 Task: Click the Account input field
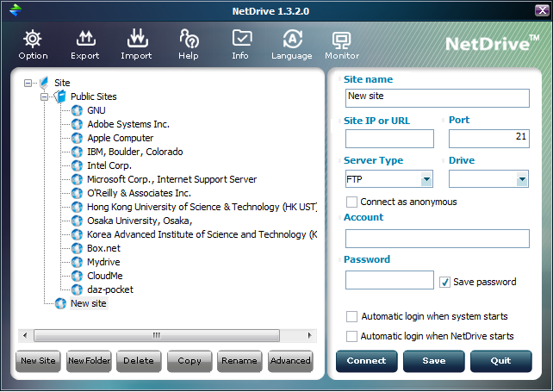tap(438, 239)
